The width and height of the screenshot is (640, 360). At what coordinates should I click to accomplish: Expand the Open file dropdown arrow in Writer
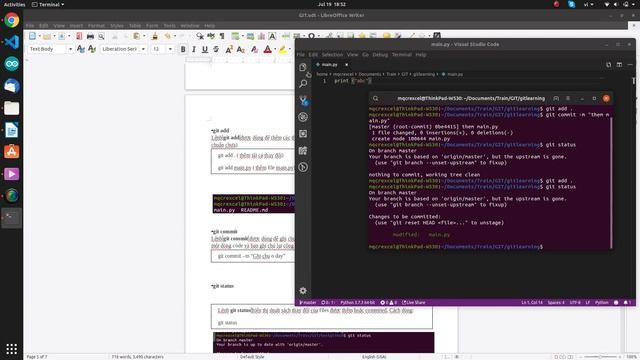pyautogui.click(x=54, y=36)
